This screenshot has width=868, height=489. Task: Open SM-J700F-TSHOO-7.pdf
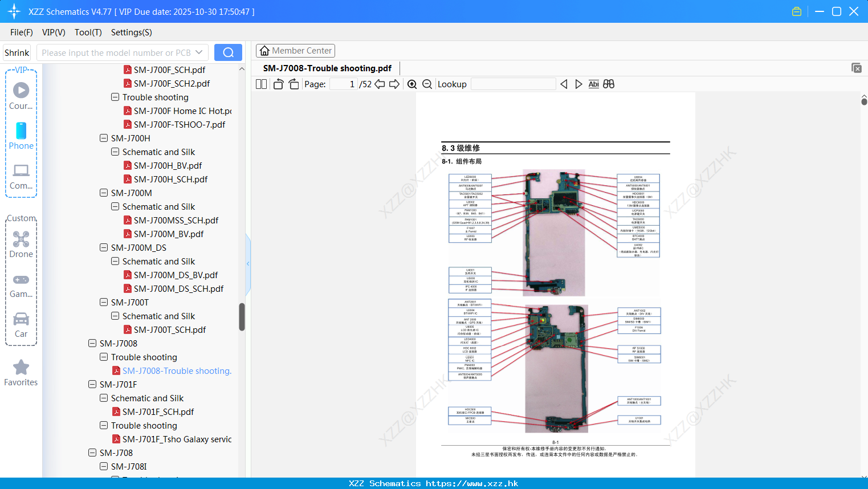[x=174, y=124]
